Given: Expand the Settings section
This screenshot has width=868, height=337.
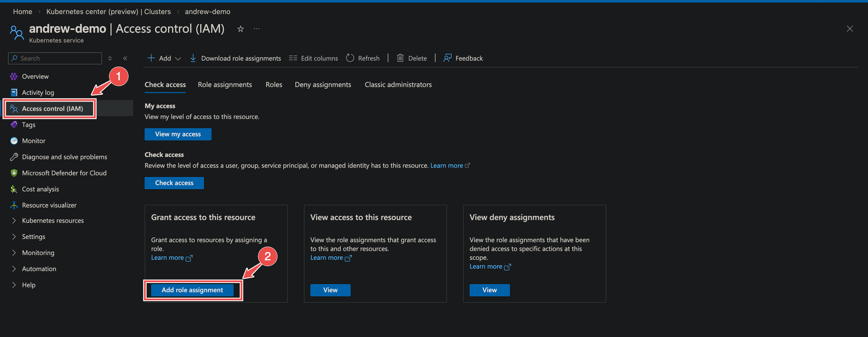Looking at the screenshot, I should coord(33,237).
